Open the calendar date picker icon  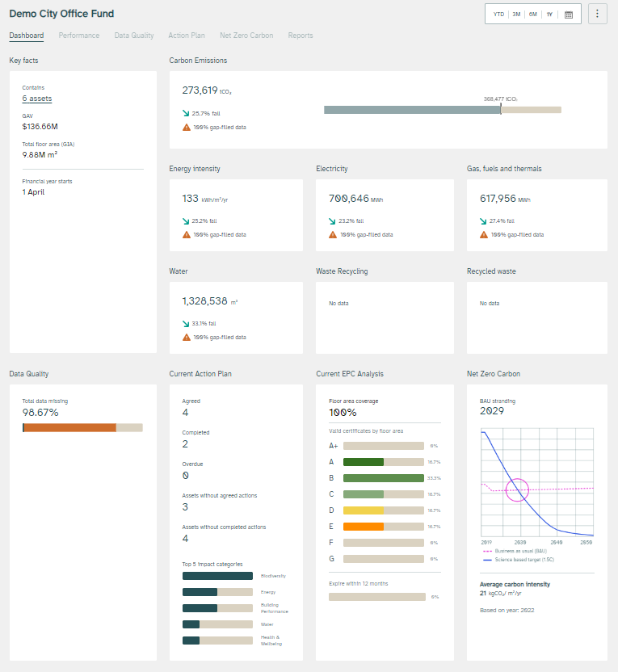click(x=569, y=15)
